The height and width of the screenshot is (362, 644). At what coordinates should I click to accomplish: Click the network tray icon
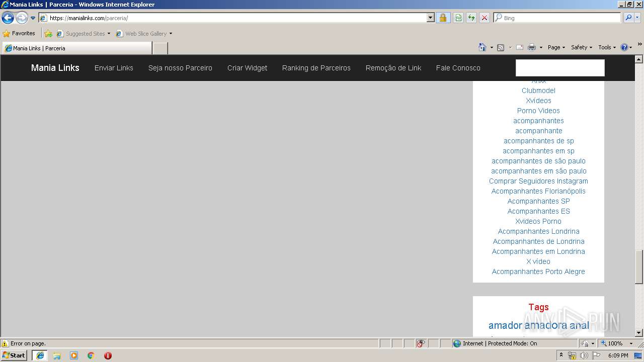click(x=572, y=355)
